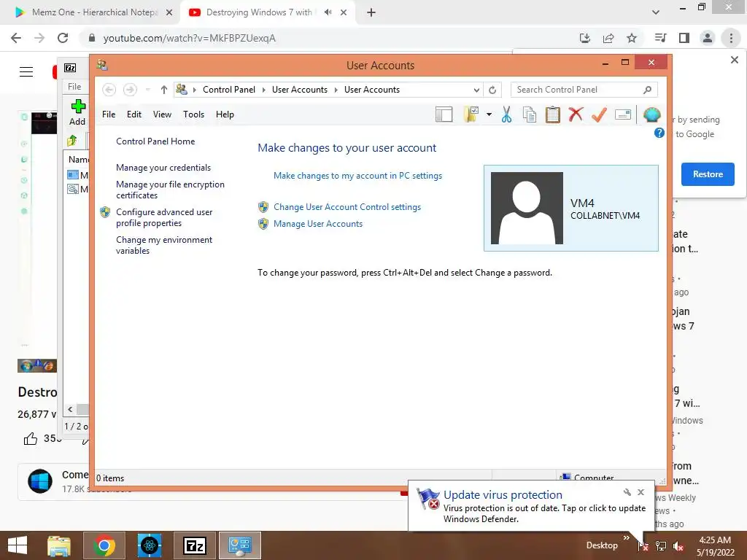The width and height of the screenshot is (747, 560).
Task: Open 7-Zip from the taskbar
Action: pyautogui.click(x=194, y=545)
